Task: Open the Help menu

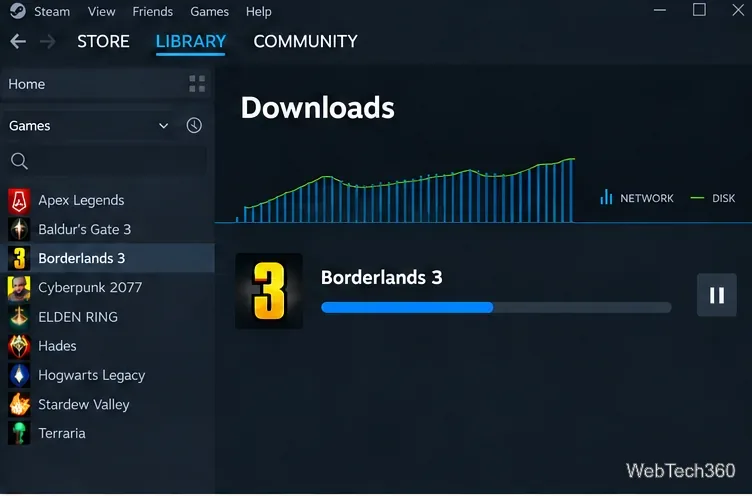Action: tap(258, 11)
